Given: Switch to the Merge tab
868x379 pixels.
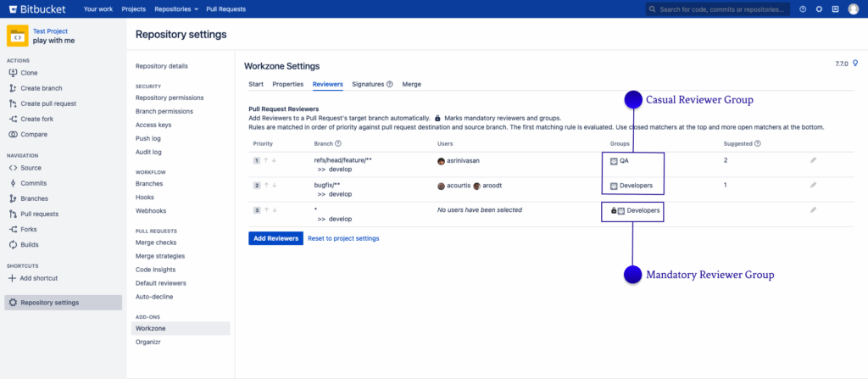Looking at the screenshot, I should point(411,84).
